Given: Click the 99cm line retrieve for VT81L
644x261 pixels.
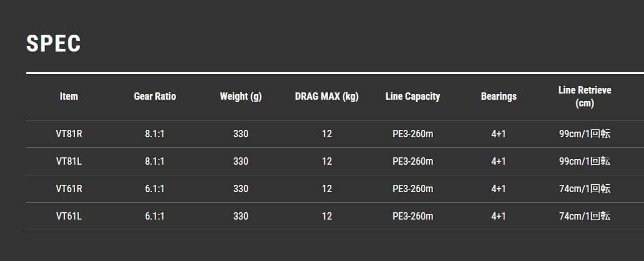Looking at the screenshot, I should 585,161.
